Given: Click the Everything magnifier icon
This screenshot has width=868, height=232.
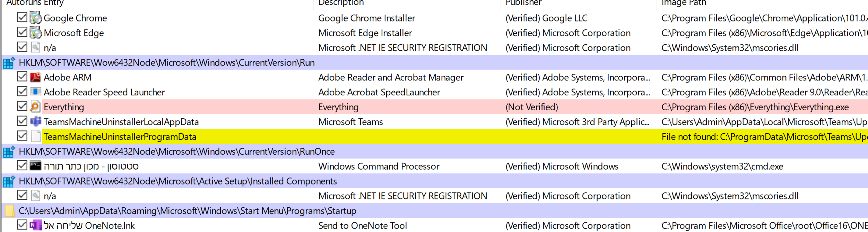Looking at the screenshot, I should click(x=35, y=107).
